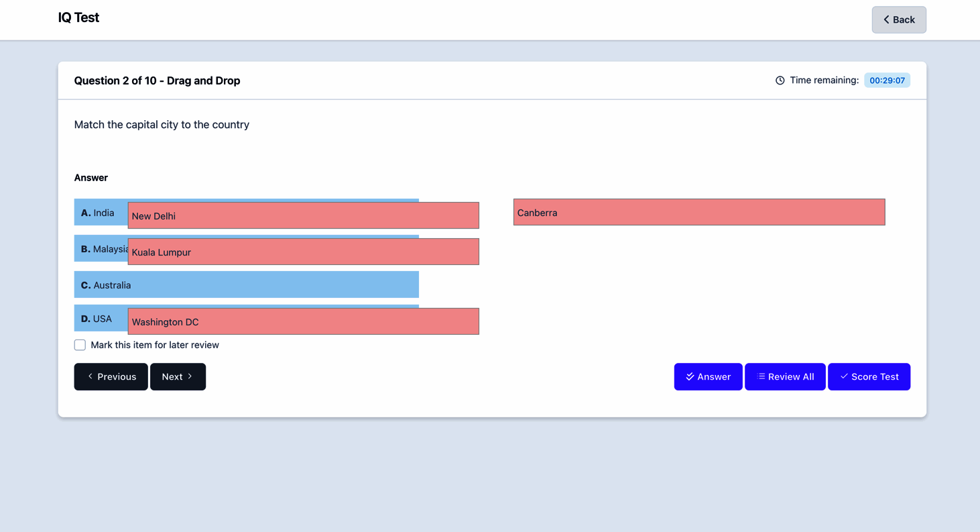Click the list icon on Review All
Screen dimensions: 980x532
pyautogui.click(x=761, y=376)
